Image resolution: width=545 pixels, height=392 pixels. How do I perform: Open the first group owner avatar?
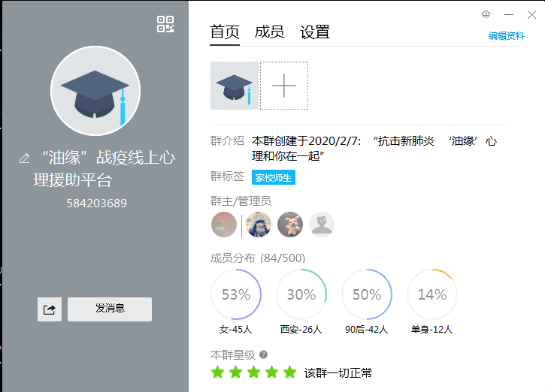[x=224, y=225]
